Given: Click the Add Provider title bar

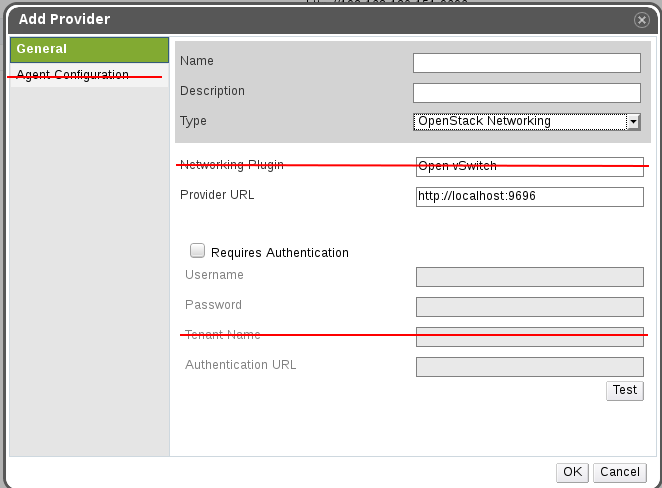Looking at the screenshot, I should pos(300,19).
